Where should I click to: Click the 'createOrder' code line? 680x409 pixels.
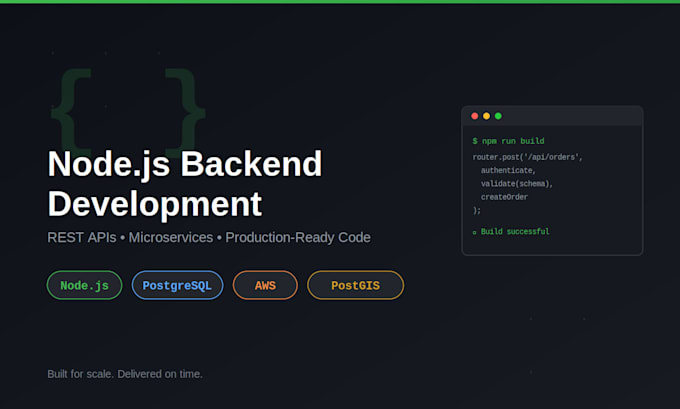(504, 197)
